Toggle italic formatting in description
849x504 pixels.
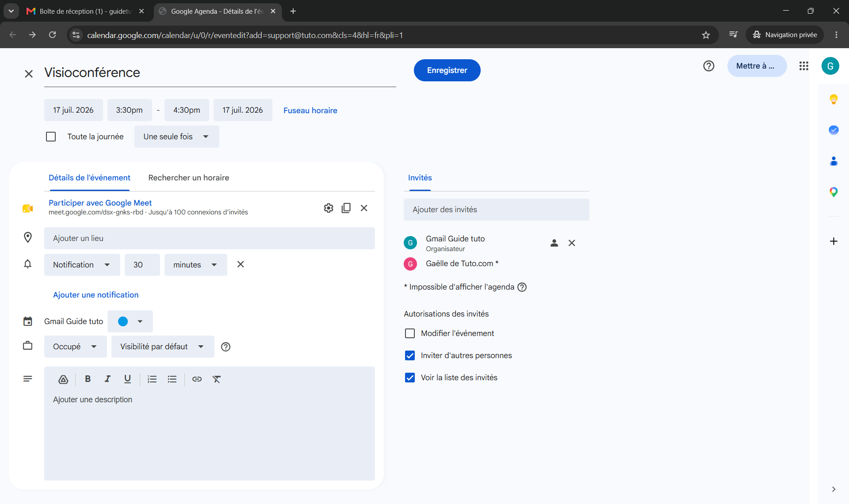(107, 379)
